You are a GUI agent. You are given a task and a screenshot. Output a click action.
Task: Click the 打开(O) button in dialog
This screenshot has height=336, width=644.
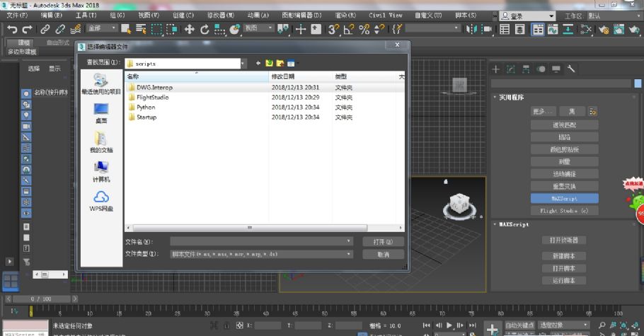[x=383, y=242]
